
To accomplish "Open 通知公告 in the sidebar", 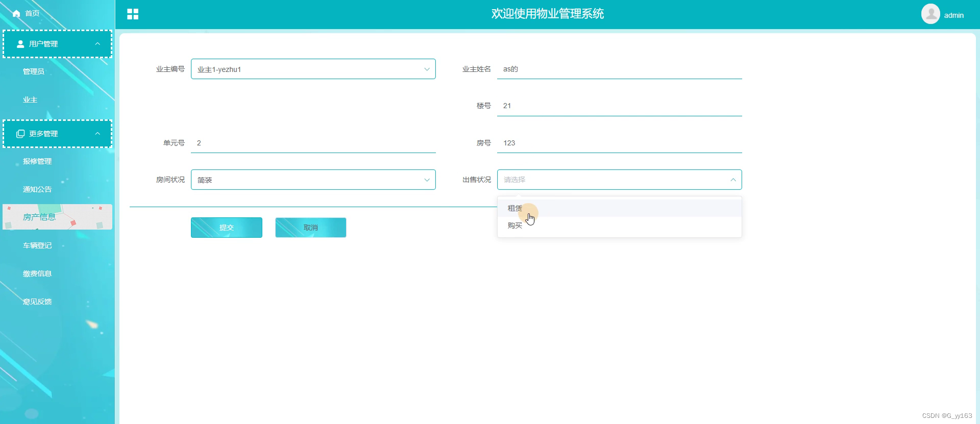I will (37, 189).
